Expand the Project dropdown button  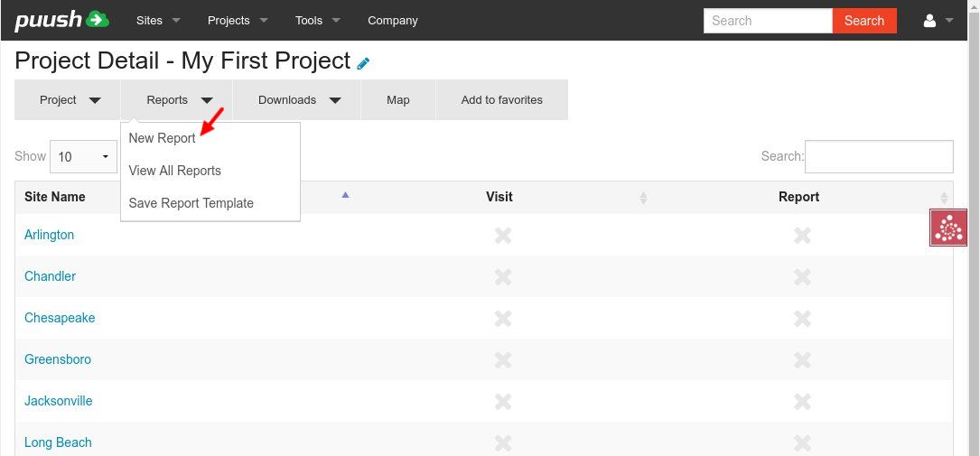[69, 100]
